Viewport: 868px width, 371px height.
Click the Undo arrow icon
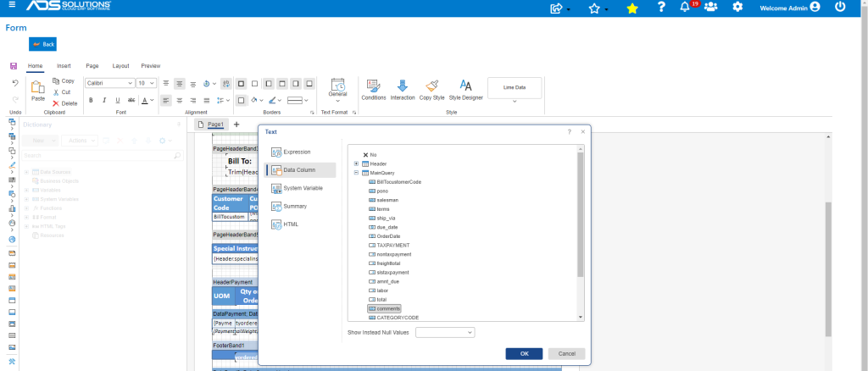tap(15, 83)
